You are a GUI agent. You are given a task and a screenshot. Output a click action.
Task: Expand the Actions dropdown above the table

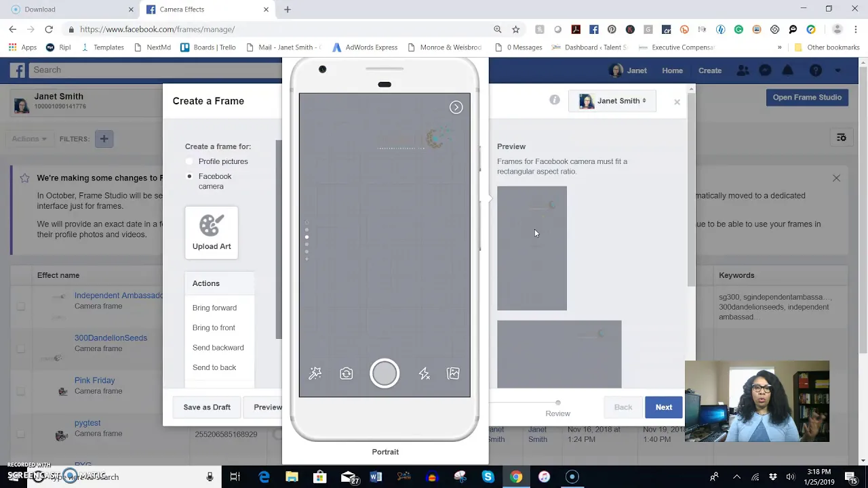[29, 139]
